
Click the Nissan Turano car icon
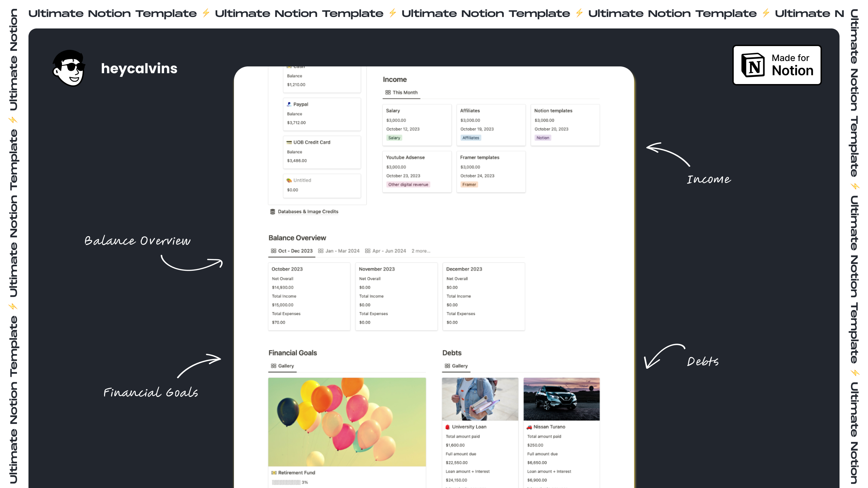pyautogui.click(x=529, y=427)
